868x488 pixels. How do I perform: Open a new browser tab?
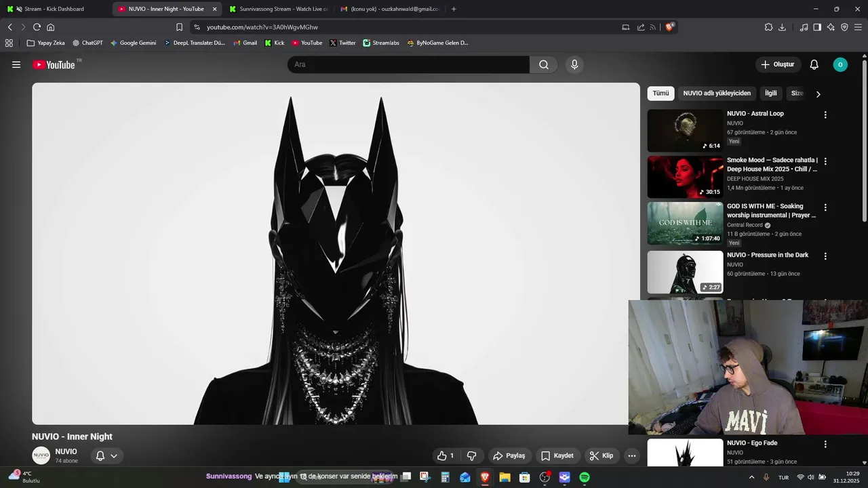(454, 9)
